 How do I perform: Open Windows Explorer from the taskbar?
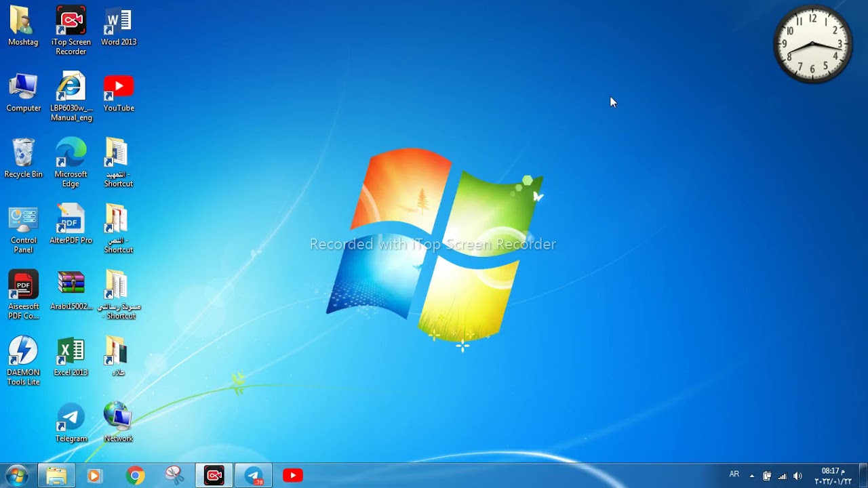click(x=56, y=476)
